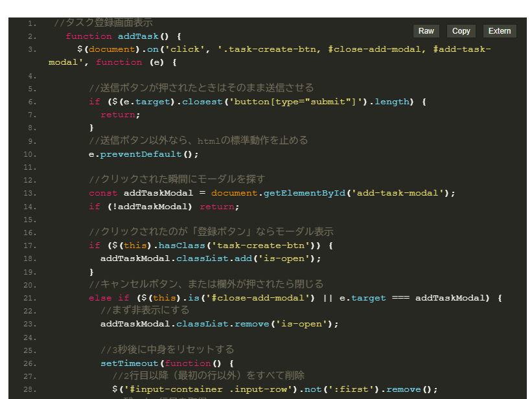The image size is (532, 399).
Task: Click line number 1
Action: [x=32, y=23]
